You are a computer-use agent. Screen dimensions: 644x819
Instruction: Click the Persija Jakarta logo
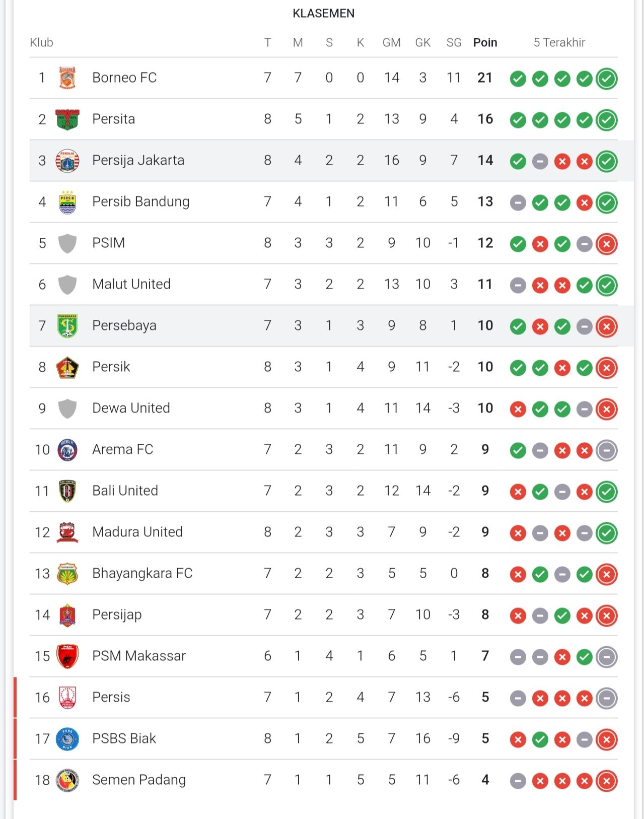coord(67,161)
